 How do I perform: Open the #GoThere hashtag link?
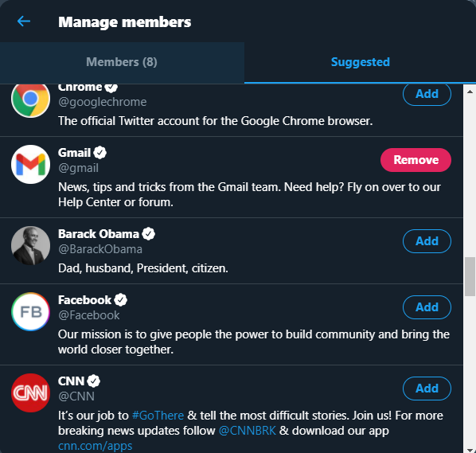point(158,416)
